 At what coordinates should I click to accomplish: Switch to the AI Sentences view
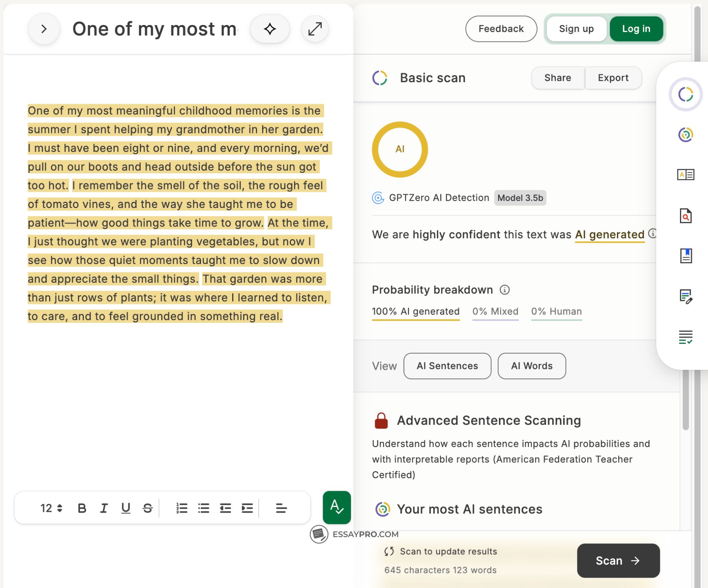[x=447, y=366]
